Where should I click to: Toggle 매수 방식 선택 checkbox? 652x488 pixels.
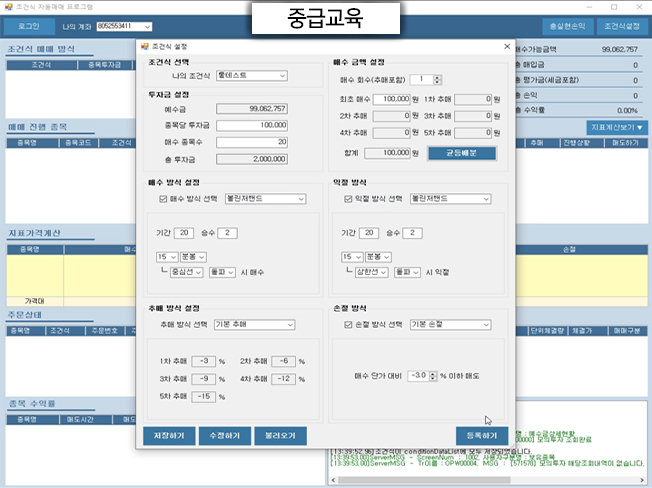click(x=163, y=199)
